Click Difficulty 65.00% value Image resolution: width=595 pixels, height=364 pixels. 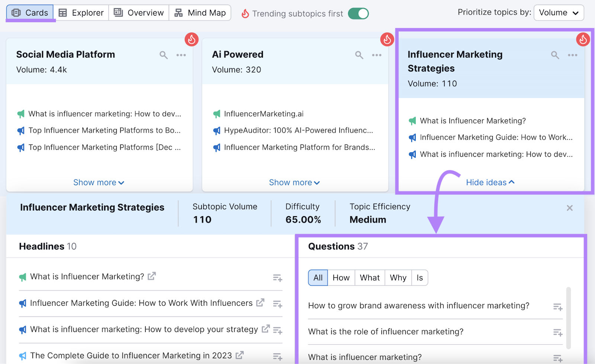(x=303, y=220)
